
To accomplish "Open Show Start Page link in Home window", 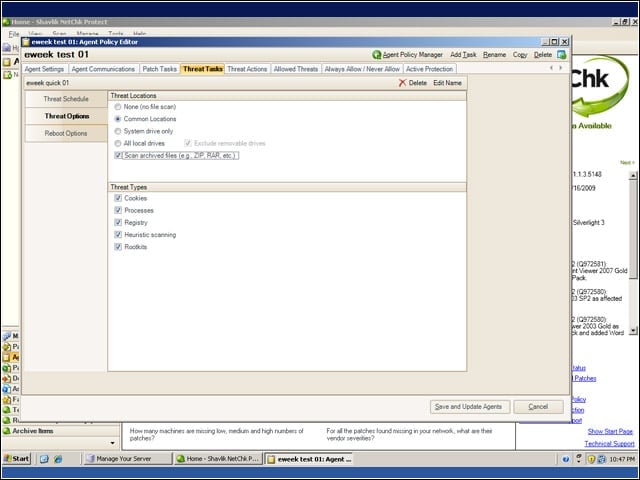I will (610, 431).
